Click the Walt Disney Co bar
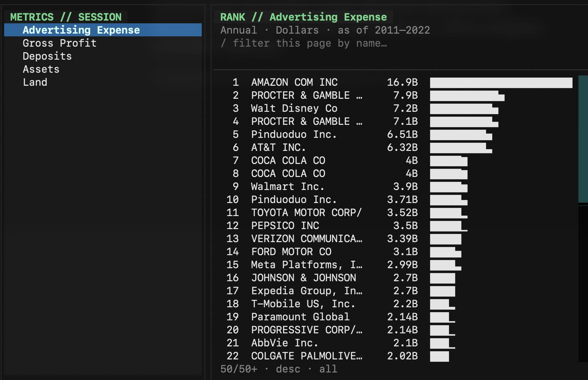Image resolution: width=588 pixels, height=380 pixels. pos(464,109)
